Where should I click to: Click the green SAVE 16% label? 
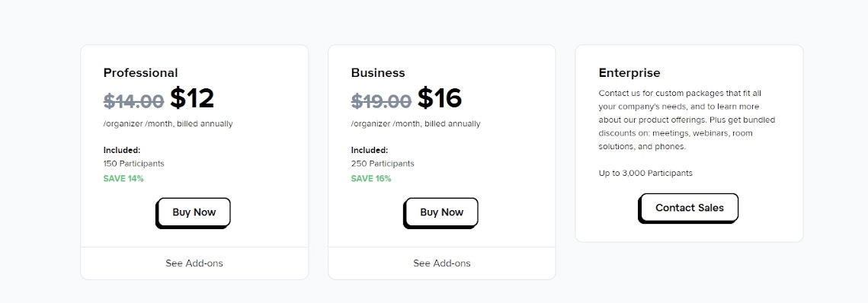[371, 179]
